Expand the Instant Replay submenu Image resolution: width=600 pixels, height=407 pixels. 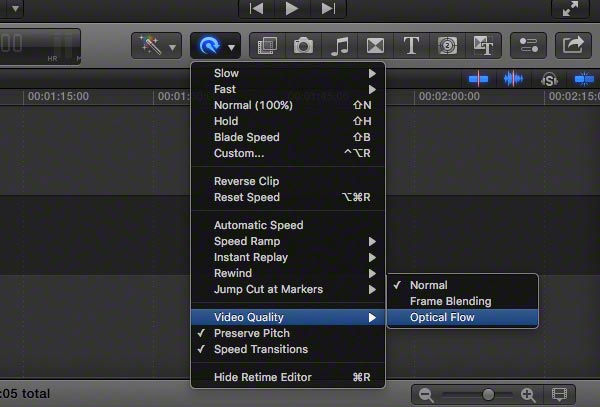click(288, 257)
